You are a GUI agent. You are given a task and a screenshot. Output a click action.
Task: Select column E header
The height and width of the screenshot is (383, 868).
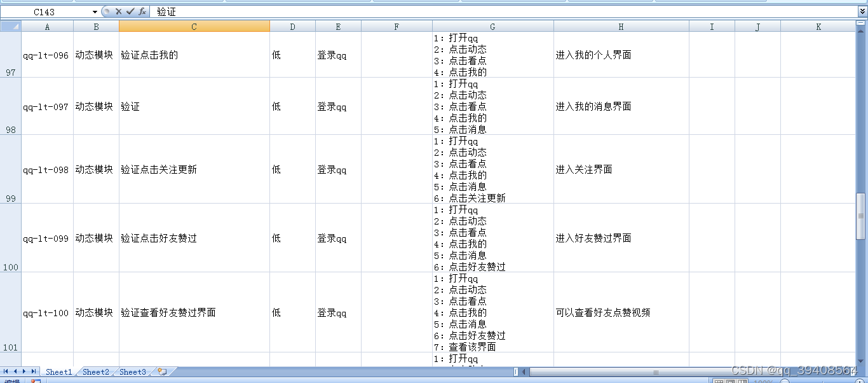[x=338, y=26]
